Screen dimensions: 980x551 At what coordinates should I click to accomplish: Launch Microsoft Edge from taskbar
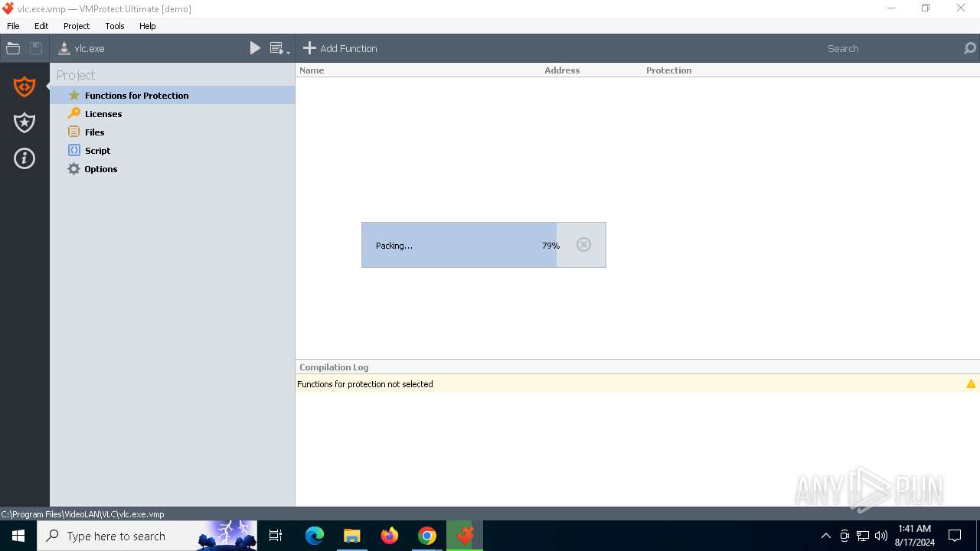[x=315, y=536]
